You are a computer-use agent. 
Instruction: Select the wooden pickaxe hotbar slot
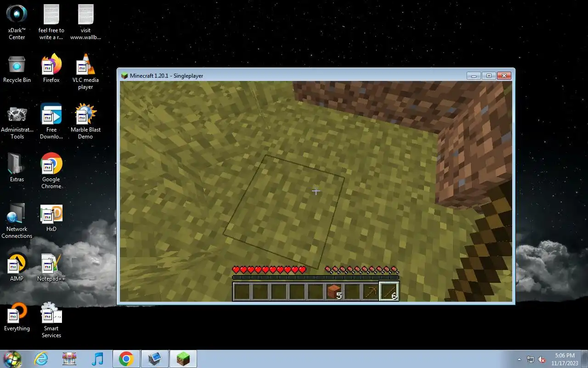371,292
